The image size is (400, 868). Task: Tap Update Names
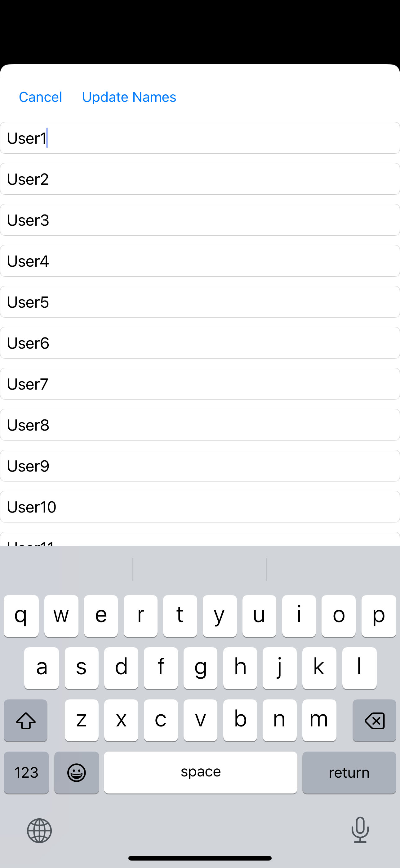(129, 97)
